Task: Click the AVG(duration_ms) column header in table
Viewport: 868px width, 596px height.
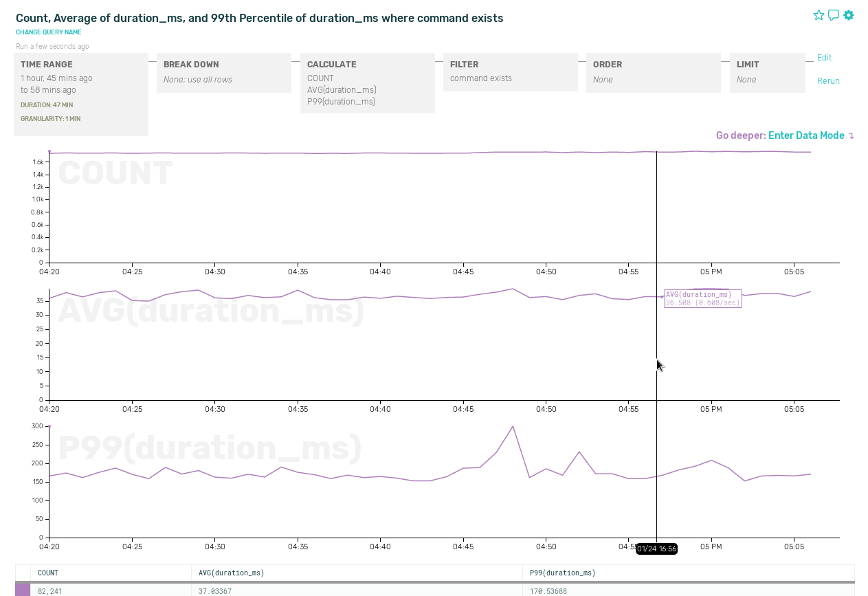Action: tap(232, 573)
